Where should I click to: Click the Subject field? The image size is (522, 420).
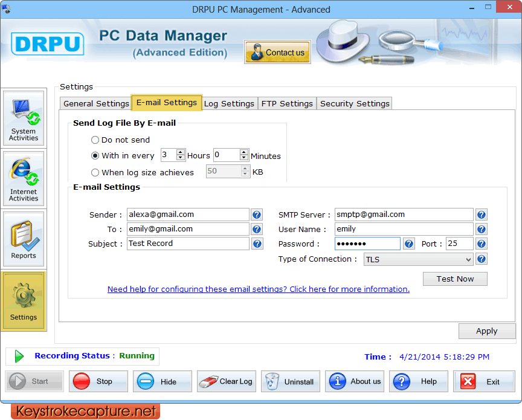click(x=188, y=244)
